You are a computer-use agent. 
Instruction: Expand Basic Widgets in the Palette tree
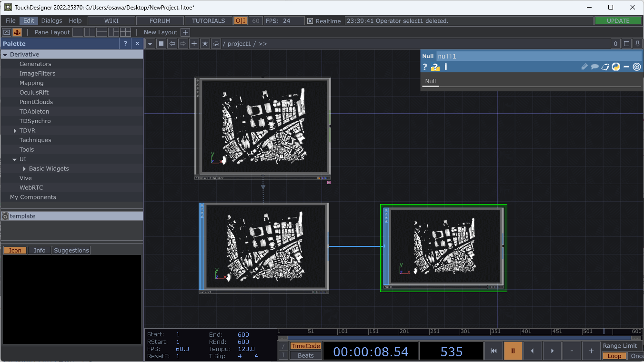point(24,168)
